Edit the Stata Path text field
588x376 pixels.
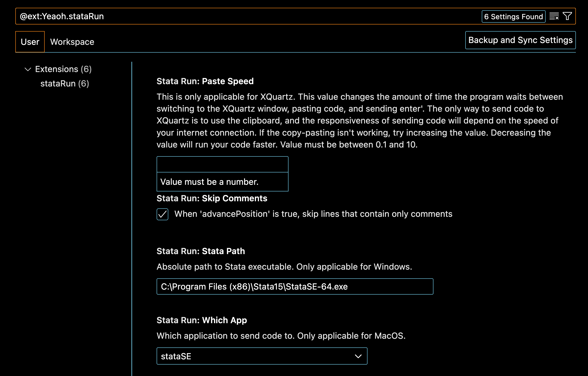click(295, 286)
